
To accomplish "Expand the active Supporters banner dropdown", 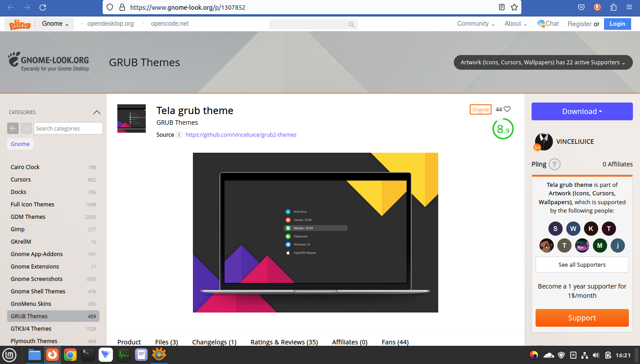I will [543, 63].
